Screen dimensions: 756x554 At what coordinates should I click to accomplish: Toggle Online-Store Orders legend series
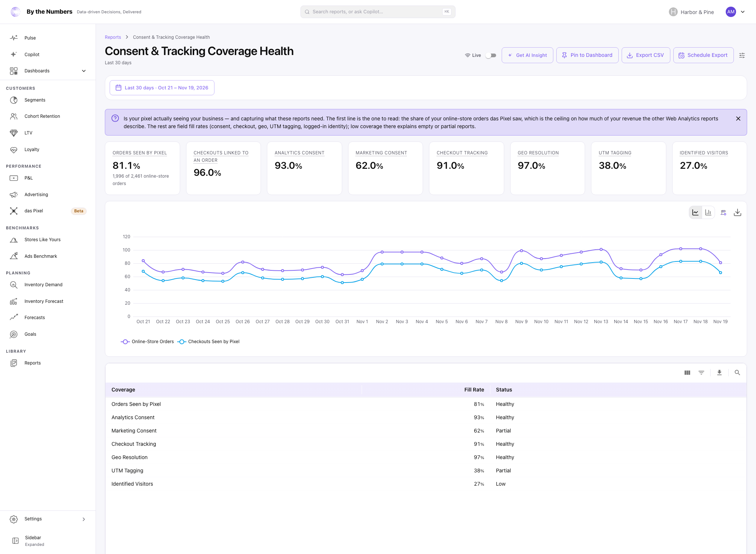click(147, 342)
